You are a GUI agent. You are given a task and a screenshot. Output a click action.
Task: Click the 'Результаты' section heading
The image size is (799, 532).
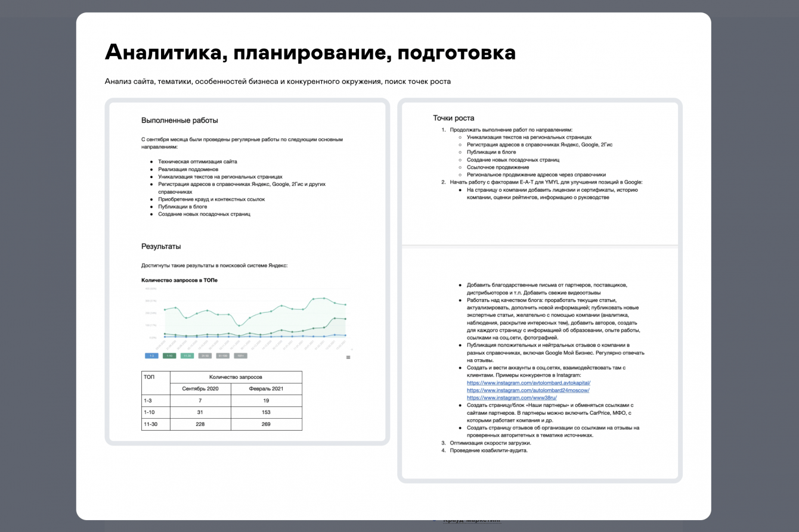(161, 246)
